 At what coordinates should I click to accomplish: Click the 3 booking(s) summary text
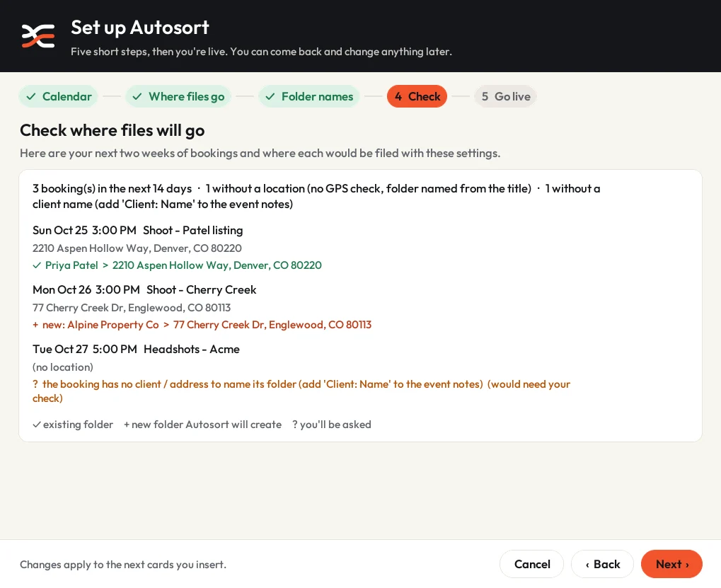tap(316, 196)
